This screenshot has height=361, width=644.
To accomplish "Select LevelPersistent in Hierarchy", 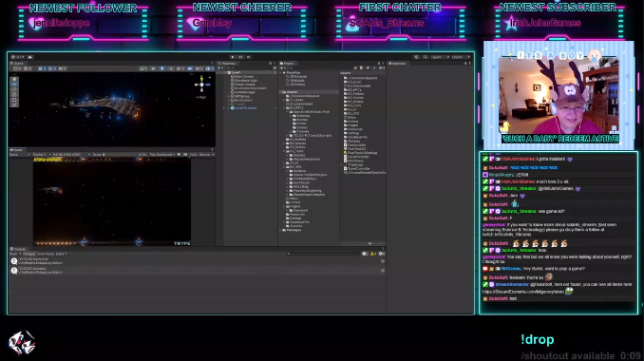I will (x=245, y=108).
